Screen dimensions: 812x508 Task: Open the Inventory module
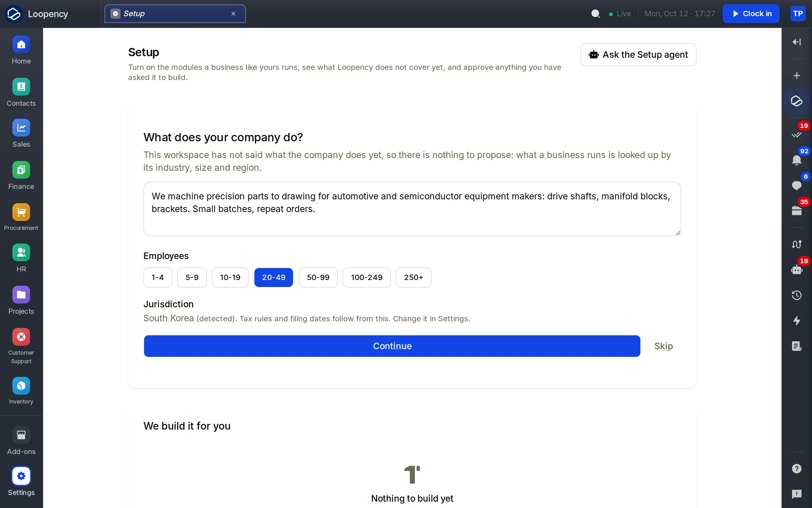(21, 391)
